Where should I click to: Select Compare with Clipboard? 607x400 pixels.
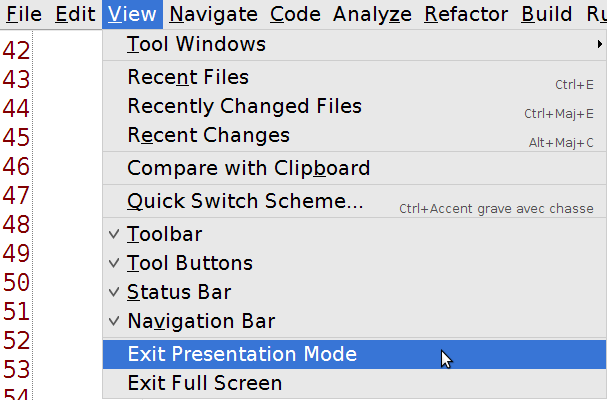pos(248,168)
